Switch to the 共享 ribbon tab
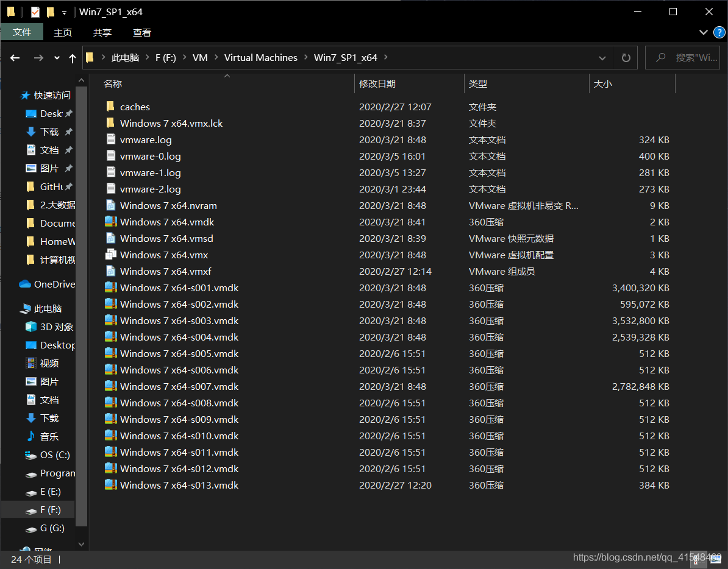Image resolution: width=728 pixels, height=569 pixels. (102, 32)
